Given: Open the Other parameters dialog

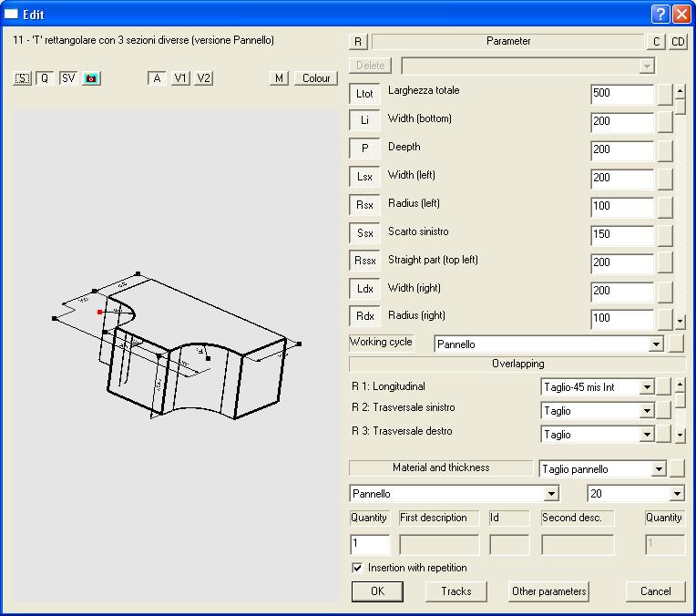Looking at the screenshot, I should tap(548, 591).
